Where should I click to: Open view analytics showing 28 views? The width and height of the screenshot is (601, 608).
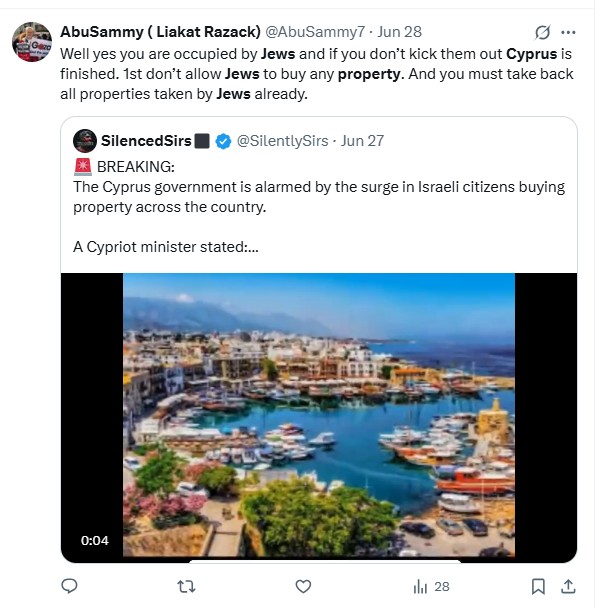pos(431,586)
